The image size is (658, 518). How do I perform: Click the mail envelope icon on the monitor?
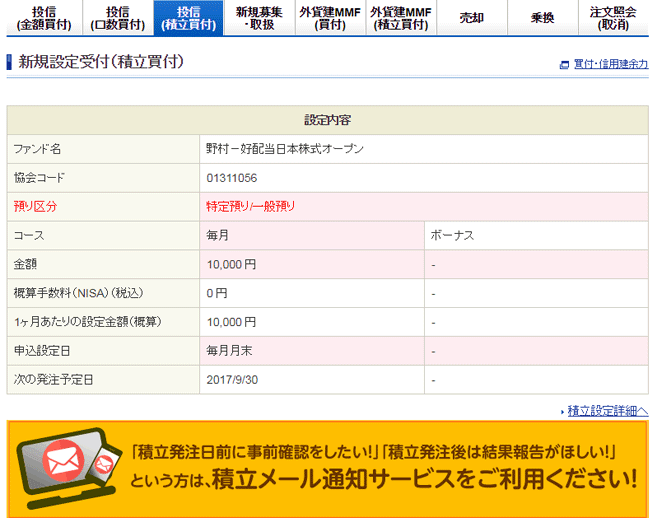click(x=63, y=460)
